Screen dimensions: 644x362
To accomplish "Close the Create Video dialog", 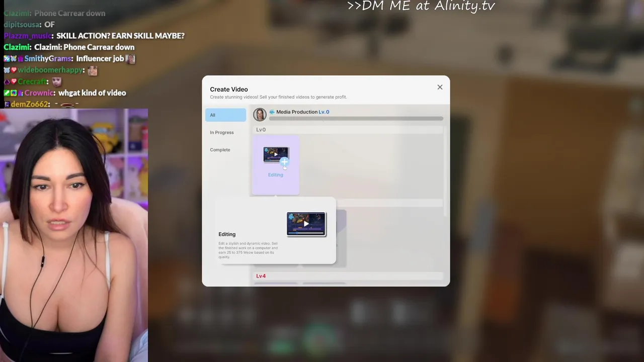I will pyautogui.click(x=440, y=87).
